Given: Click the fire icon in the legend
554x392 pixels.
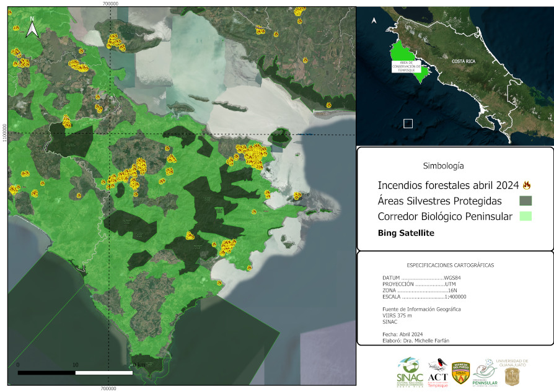Looking at the screenshot, I should point(527,185).
